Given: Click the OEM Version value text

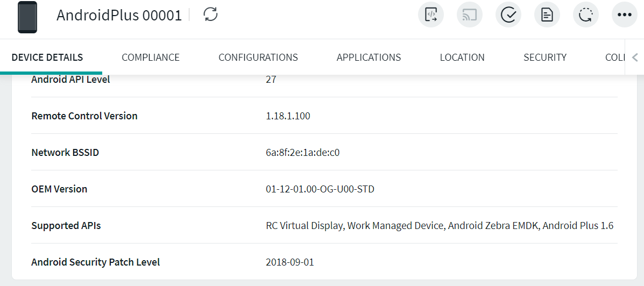Looking at the screenshot, I should coord(320,189).
